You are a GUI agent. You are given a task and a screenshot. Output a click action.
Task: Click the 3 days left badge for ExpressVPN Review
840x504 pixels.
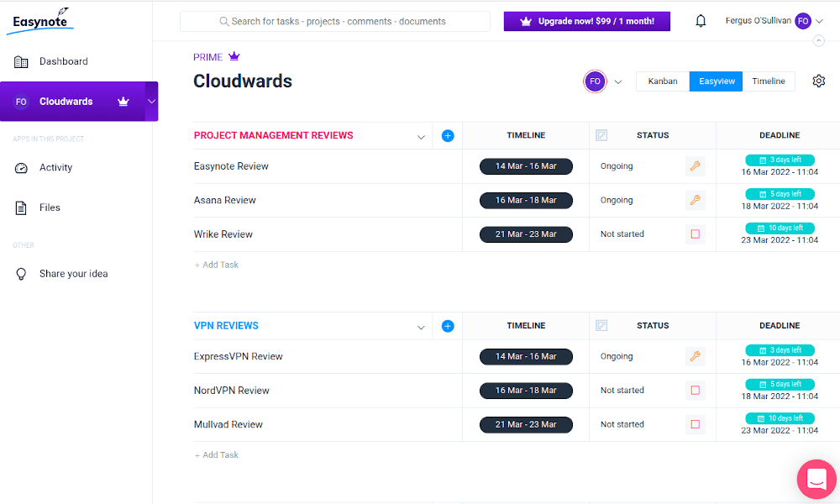(x=780, y=349)
